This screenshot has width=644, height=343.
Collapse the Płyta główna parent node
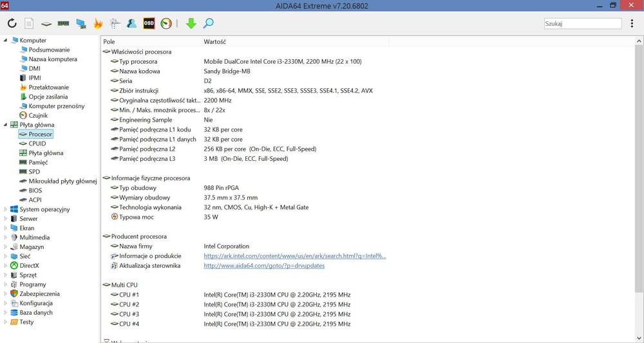click(5, 125)
